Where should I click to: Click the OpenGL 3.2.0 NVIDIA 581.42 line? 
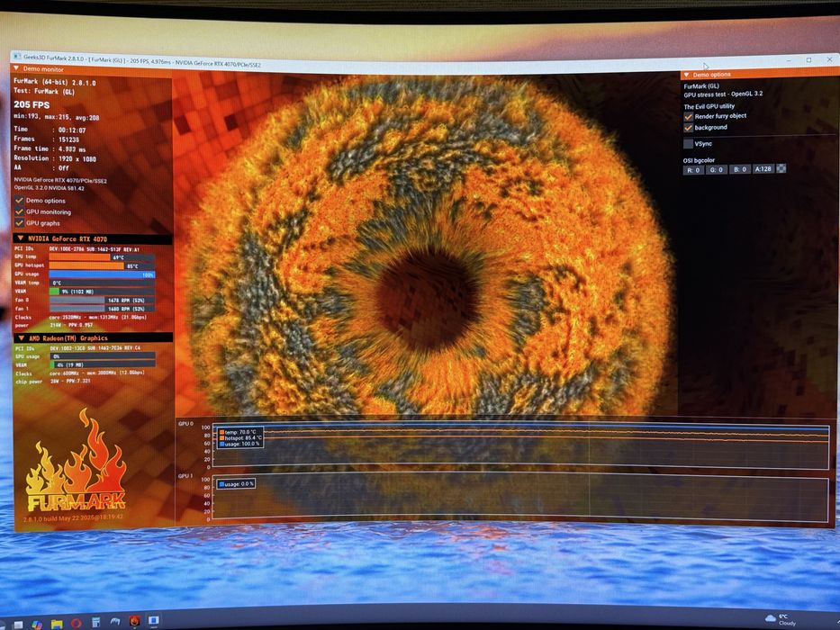point(49,188)
